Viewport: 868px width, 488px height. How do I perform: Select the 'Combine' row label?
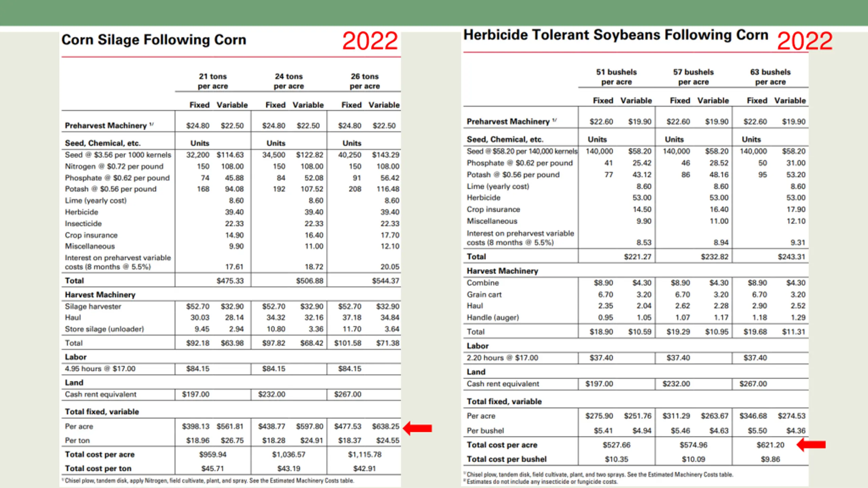point(482,283)
